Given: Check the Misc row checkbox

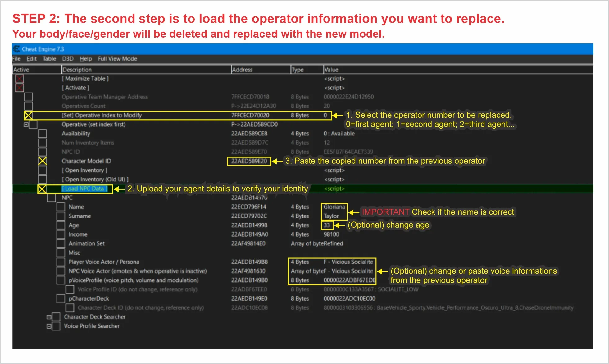Looking at the screenshot, I should click(x=61, y=253).
